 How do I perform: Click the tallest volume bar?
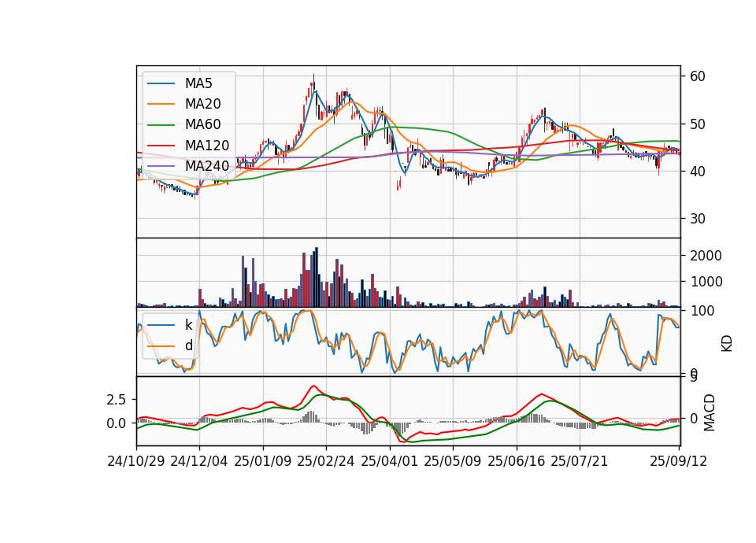(x=317, y=277)
